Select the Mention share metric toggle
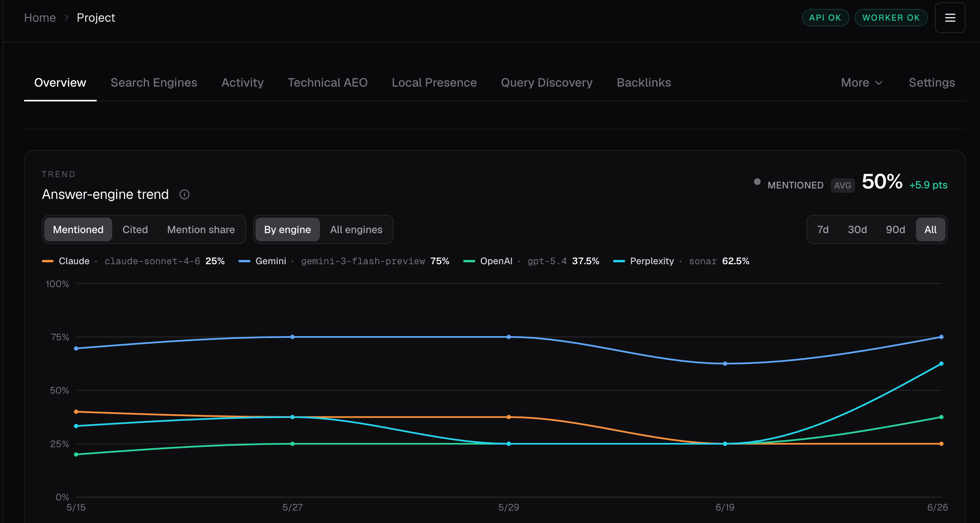The image size is (980, 523). coord(201,230)
